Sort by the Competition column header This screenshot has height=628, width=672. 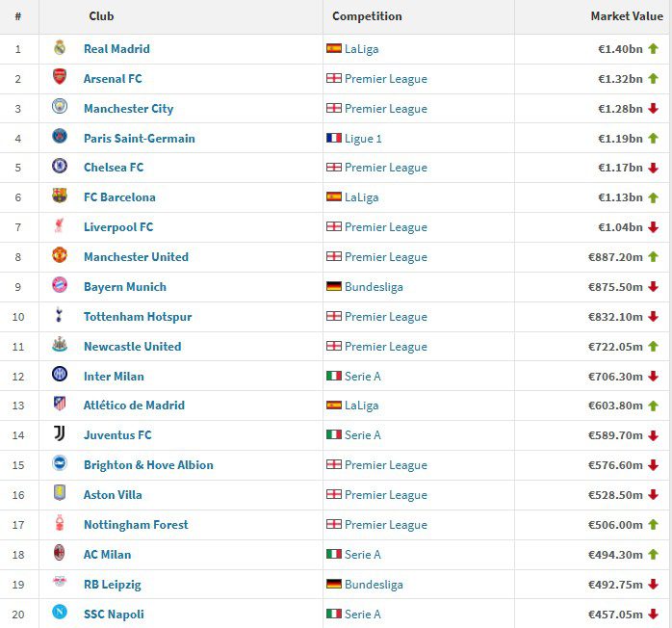pyautogui.click(x=367, y=16)
